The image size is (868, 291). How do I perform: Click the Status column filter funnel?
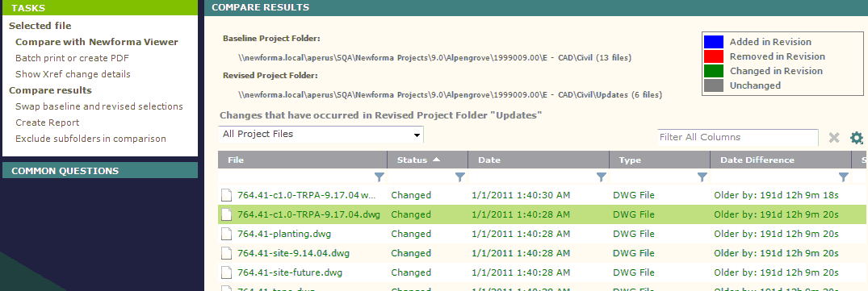pos(459,177)
